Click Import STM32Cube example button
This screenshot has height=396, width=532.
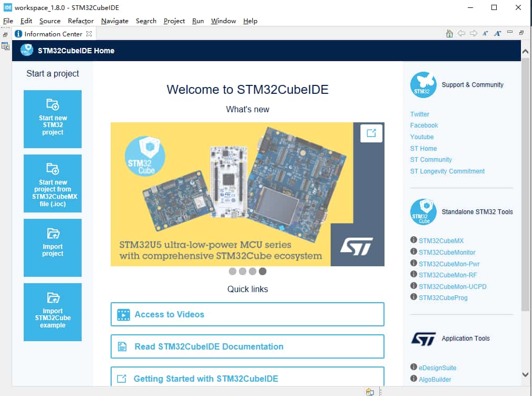tap(53, 312)
